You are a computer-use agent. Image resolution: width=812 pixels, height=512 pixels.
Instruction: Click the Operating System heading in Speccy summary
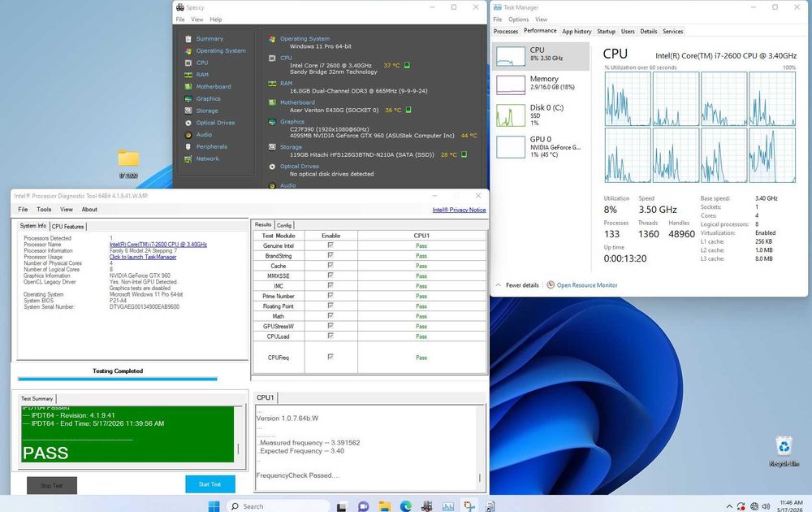(304, 39)
